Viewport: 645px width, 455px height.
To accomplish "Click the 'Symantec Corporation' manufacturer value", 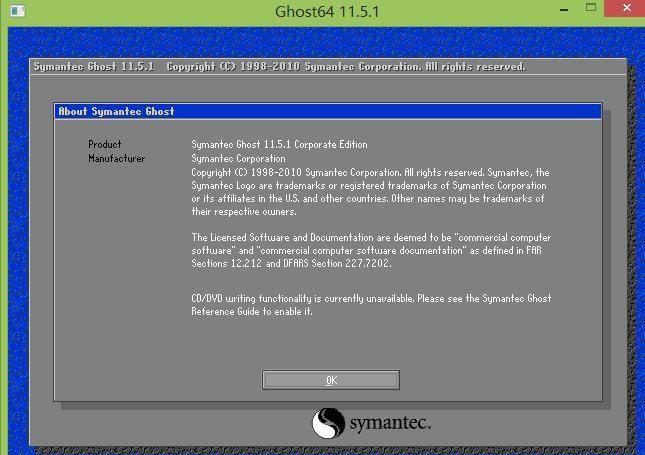I will pos(238,158).
